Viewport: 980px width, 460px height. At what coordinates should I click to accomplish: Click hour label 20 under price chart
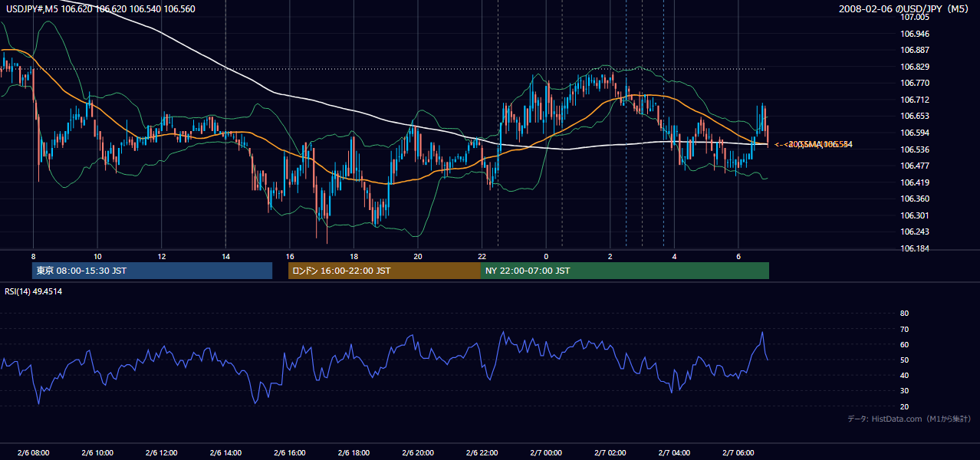[x=418, y=256]
